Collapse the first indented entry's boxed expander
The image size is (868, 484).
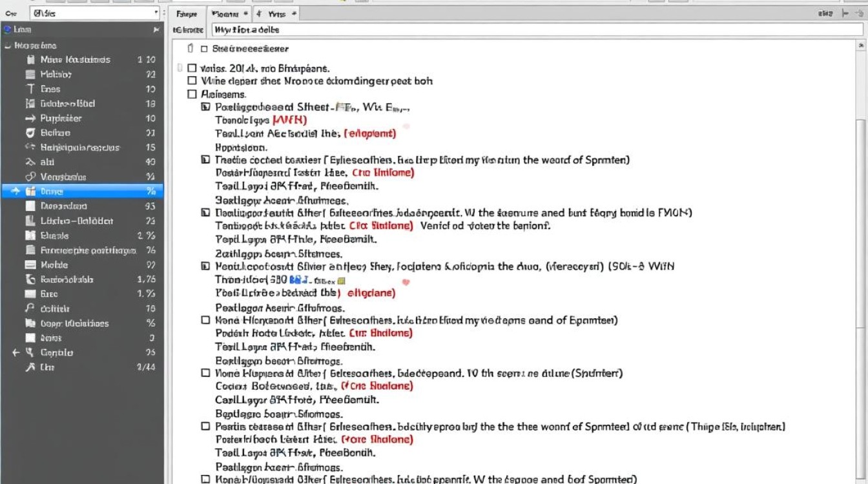[205, 107]
